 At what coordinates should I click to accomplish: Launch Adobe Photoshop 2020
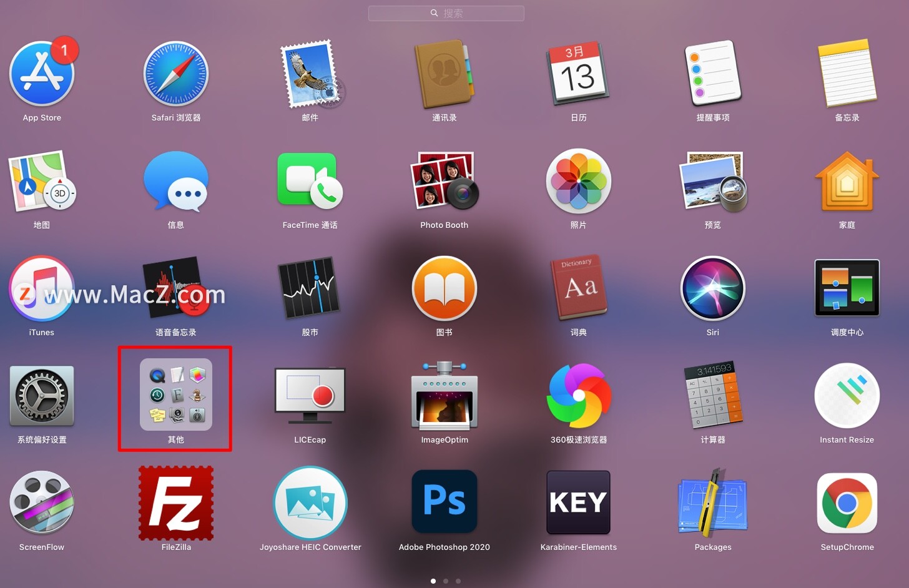pyautogui.click(x=445, y=502)
